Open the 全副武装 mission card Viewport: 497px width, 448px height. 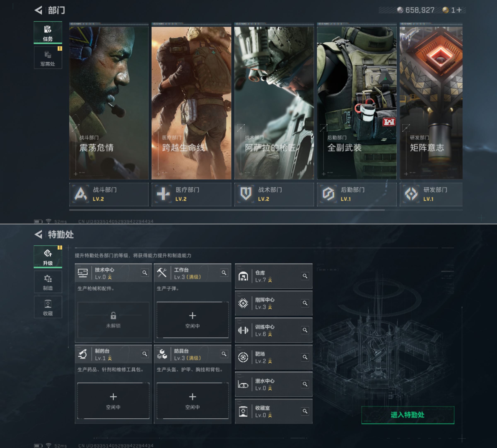(x=357, y=103)
